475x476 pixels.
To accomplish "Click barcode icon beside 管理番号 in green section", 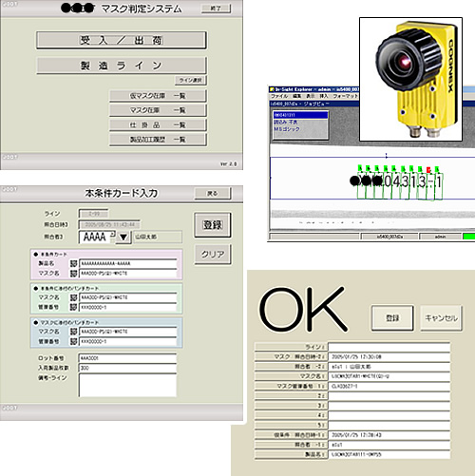I will 73,307.
